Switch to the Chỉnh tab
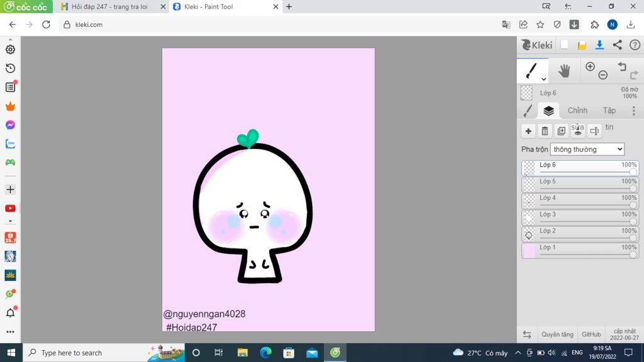The height and width of the screenshot is (362, 644). coord(577,111)
